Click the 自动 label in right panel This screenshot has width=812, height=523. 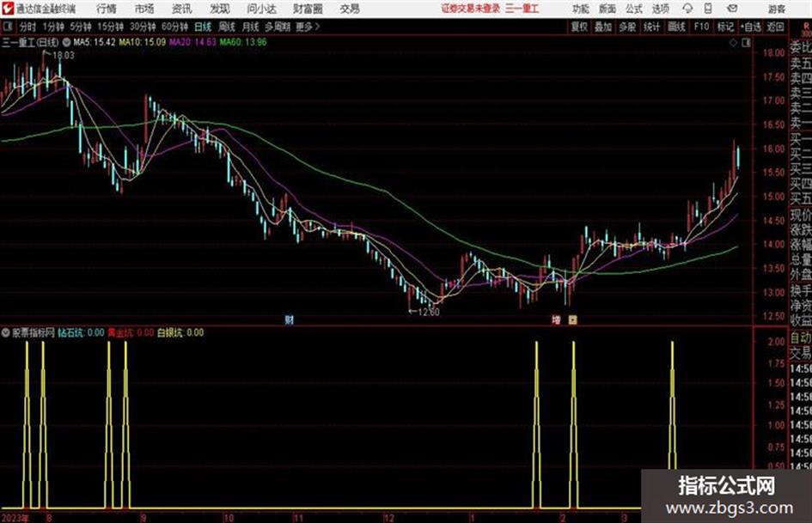tap(800, 338)
